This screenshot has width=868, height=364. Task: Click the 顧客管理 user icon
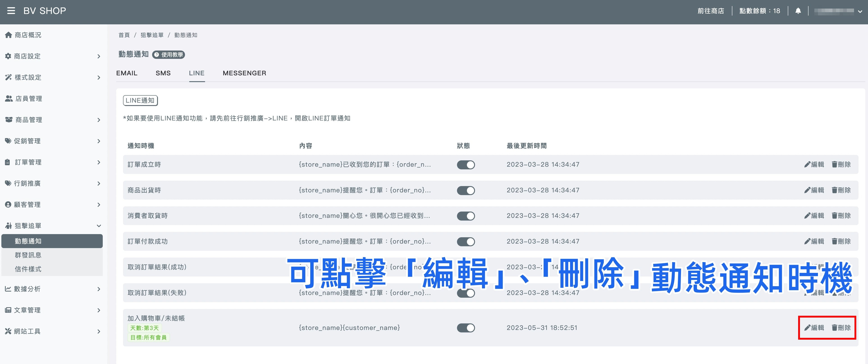click(8, 204)
